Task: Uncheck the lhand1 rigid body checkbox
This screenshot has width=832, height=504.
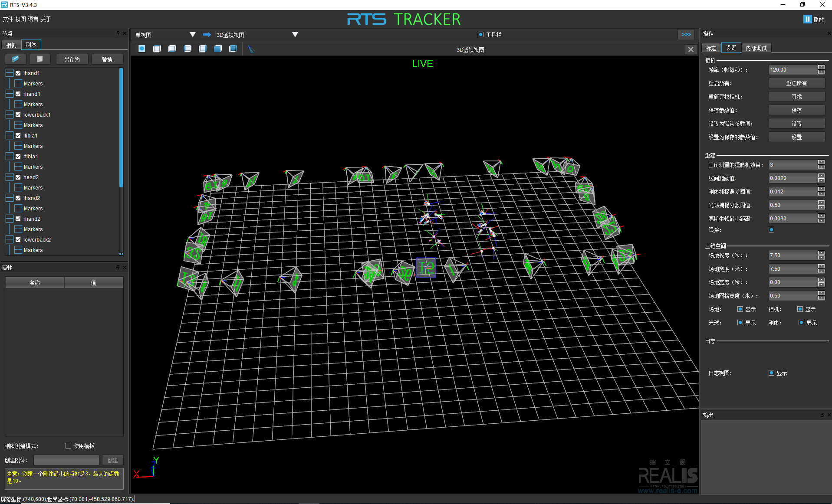Action: 18,73
